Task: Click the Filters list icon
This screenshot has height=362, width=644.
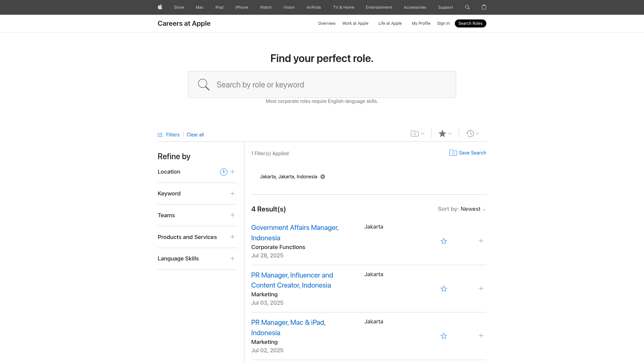Action: (x=160, y=135)
